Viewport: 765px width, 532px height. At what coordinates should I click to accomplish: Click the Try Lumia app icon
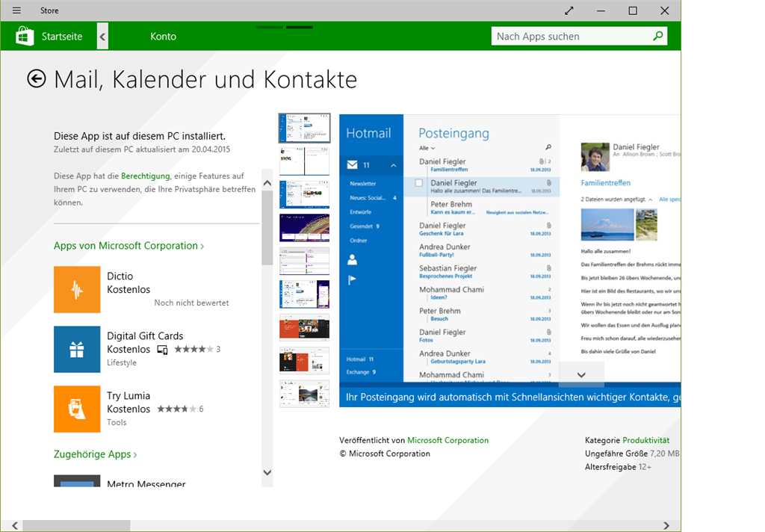77,409
